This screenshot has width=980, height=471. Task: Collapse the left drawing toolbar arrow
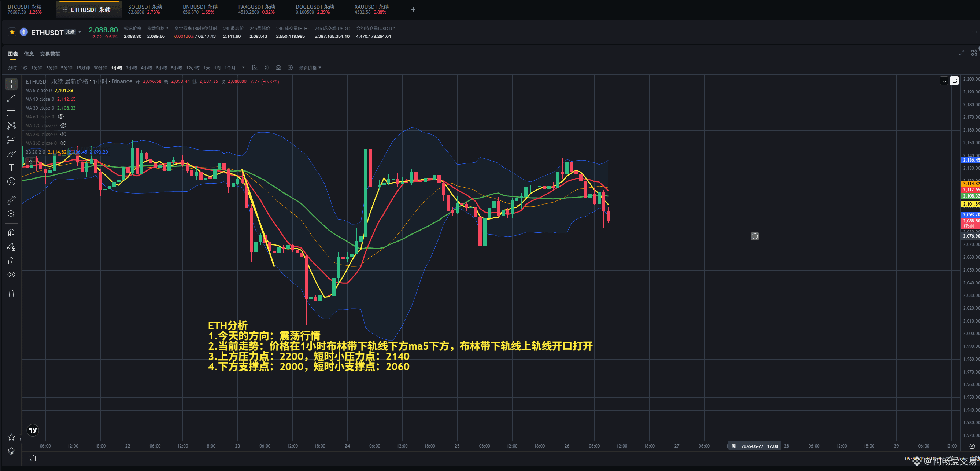coord(20,439)
